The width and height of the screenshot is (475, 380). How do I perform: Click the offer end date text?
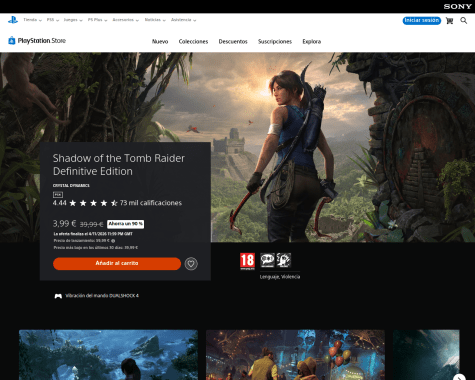point(93,234)
